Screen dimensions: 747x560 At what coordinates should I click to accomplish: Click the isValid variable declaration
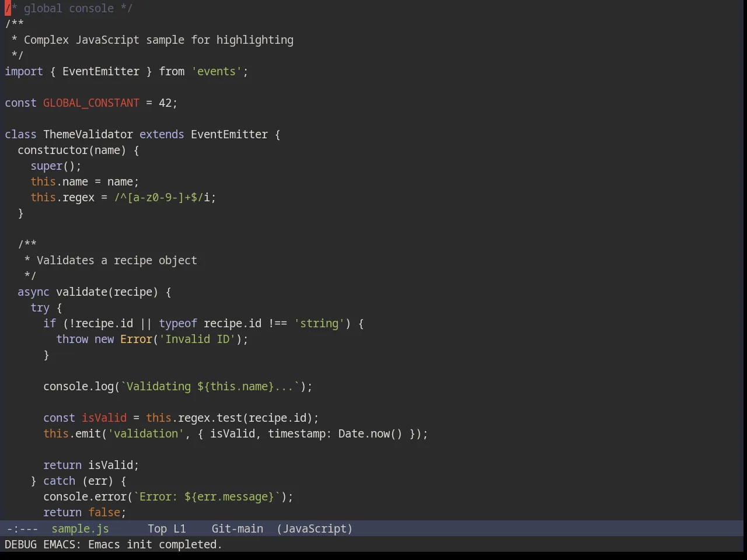[104, 418]
